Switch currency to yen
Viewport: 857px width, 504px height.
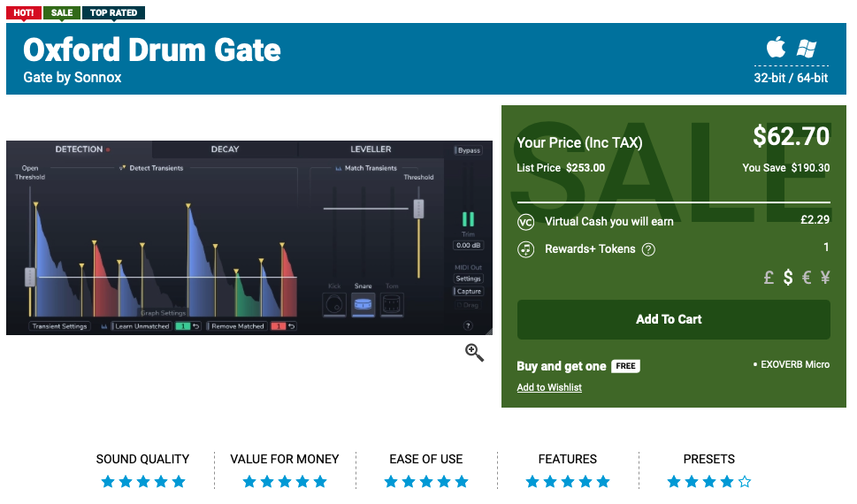pyautogui.click(x=825, y=277)
